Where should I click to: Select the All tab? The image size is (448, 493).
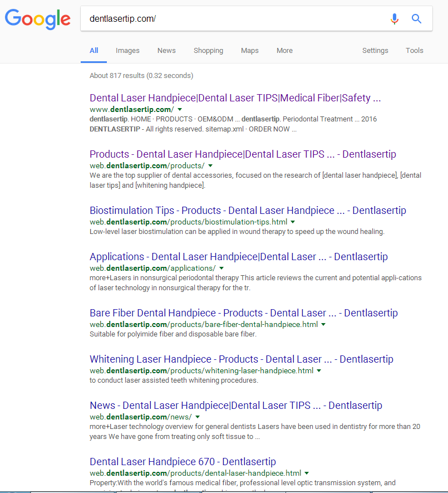[93, 51]
